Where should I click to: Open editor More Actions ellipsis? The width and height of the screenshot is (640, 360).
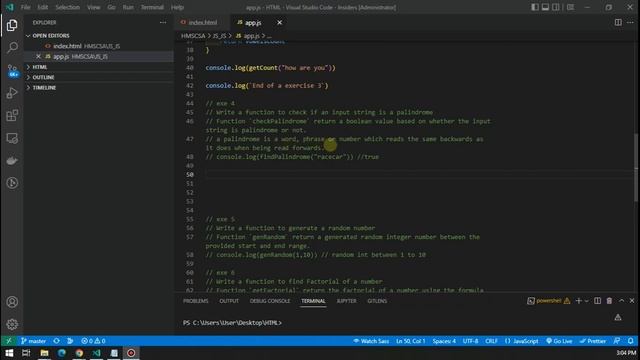click(x=630, y=22)
